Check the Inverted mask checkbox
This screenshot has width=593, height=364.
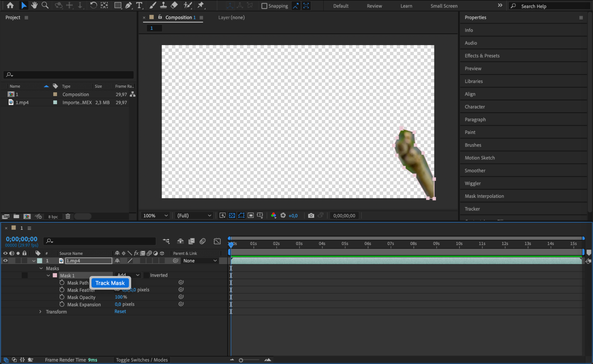pos(146,275)
